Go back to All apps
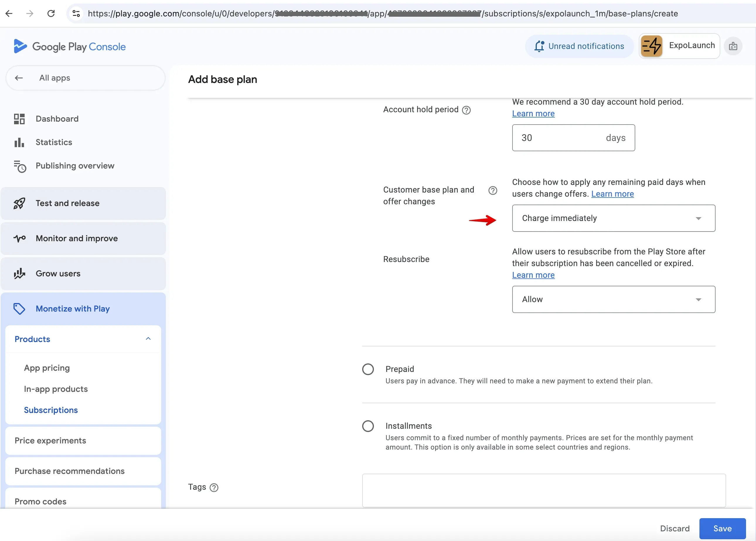756x541 pixels. 86,78
